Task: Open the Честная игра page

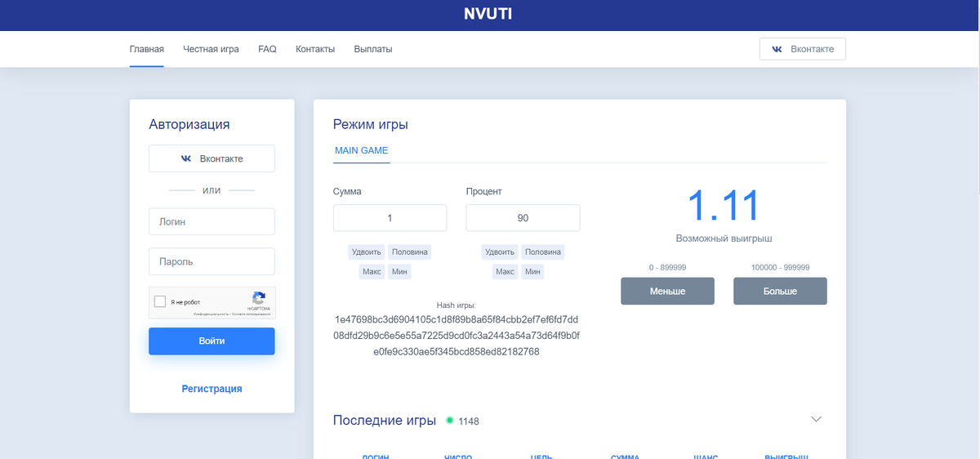Action: click(x=211, y=49)
